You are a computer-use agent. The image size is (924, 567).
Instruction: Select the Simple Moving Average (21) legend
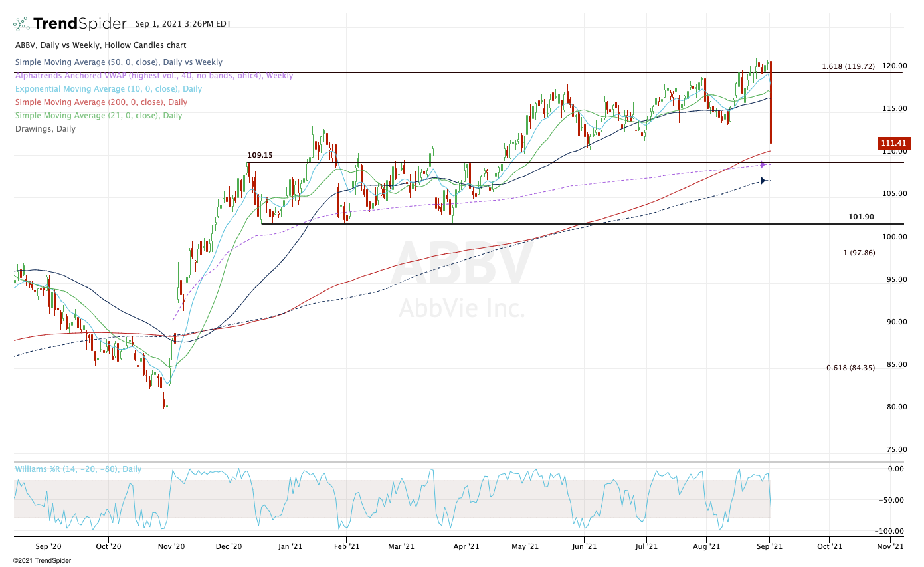[x=98, y=116]
